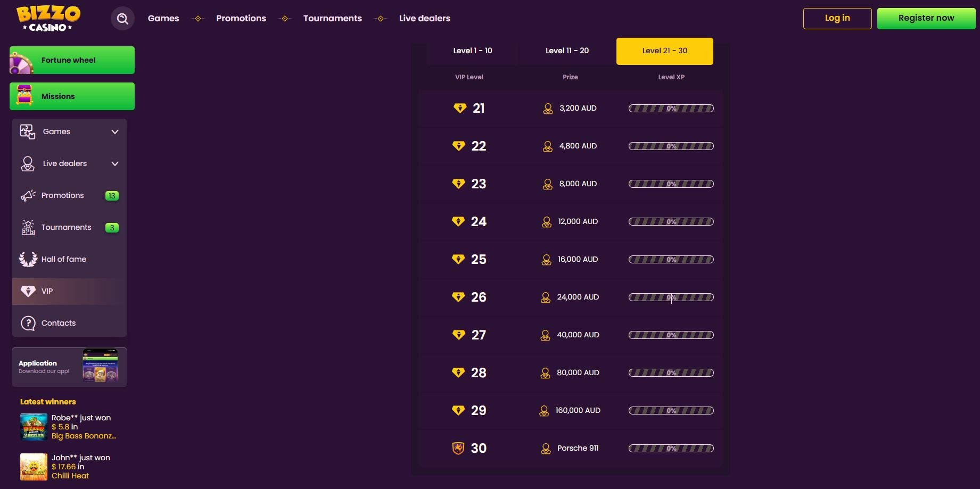The width and height of the screenshot is (980, 489).
Task: Click the Bizzo Casino logo
Action: (48, 19)
